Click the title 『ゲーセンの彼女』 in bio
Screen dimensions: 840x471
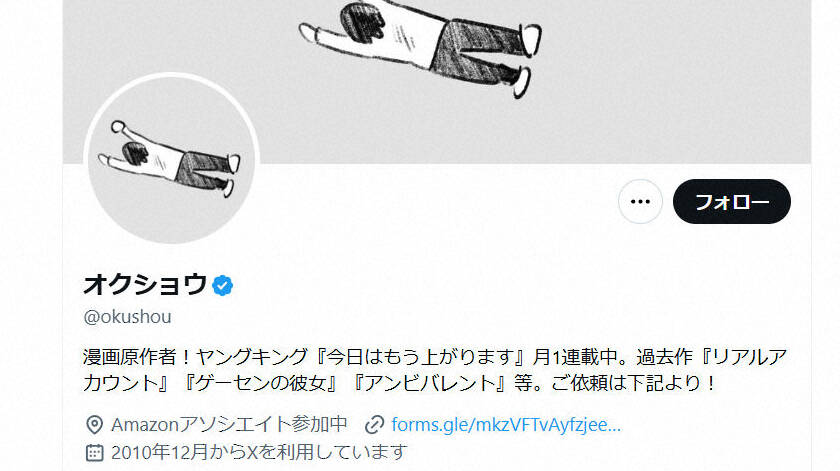click(260, 384)
